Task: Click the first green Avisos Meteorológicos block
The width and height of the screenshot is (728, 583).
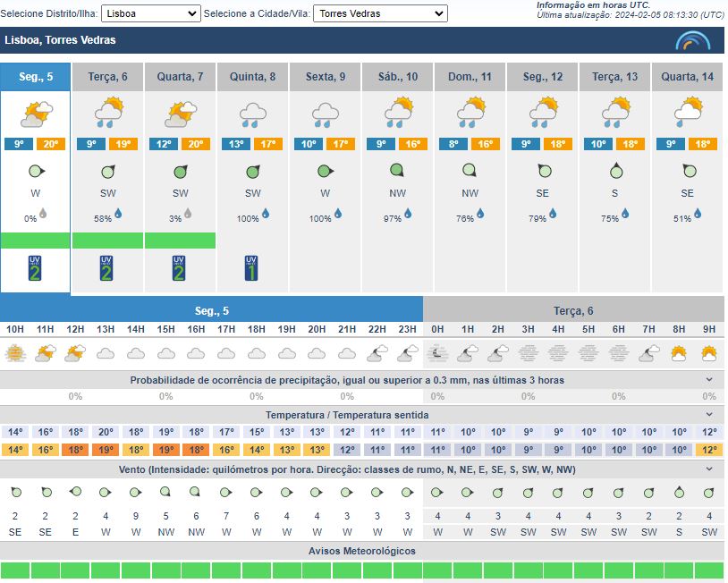Action: (15, 570)
